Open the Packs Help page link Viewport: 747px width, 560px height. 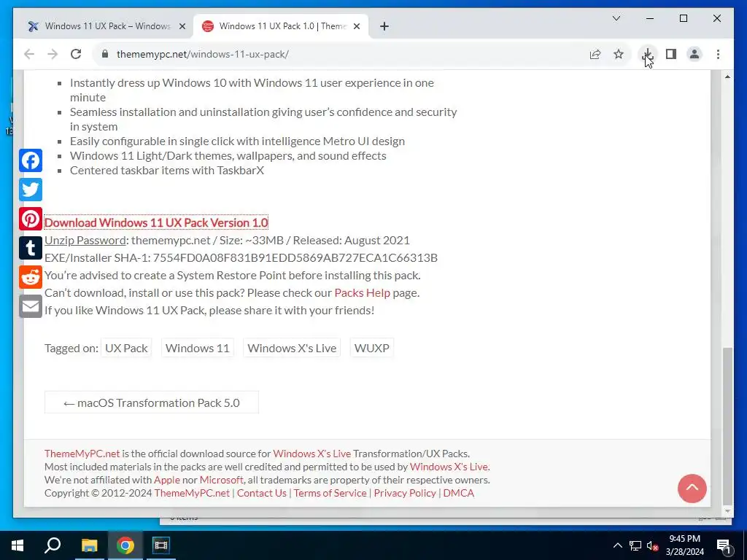coord(362,292)
